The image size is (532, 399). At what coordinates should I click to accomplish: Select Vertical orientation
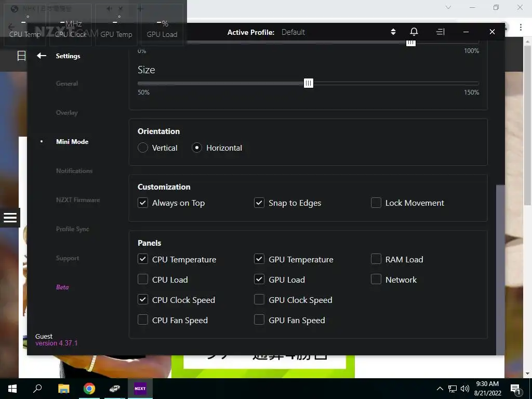143,148
